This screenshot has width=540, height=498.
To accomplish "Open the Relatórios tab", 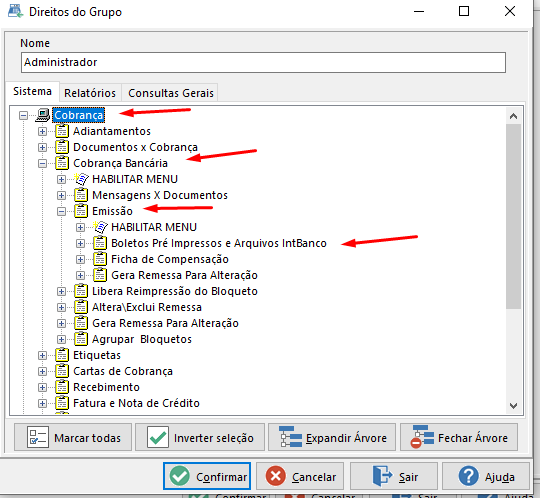I will tap(90, 93).
